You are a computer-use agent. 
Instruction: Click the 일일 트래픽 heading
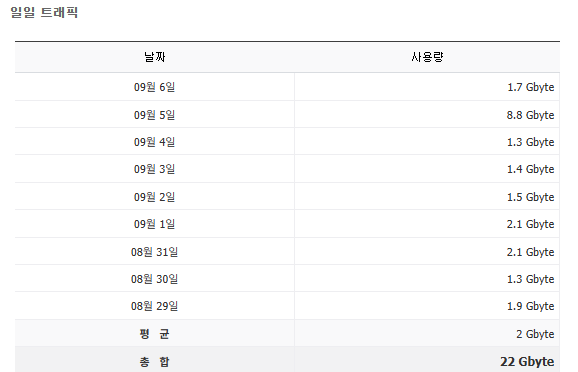(44, 12)
